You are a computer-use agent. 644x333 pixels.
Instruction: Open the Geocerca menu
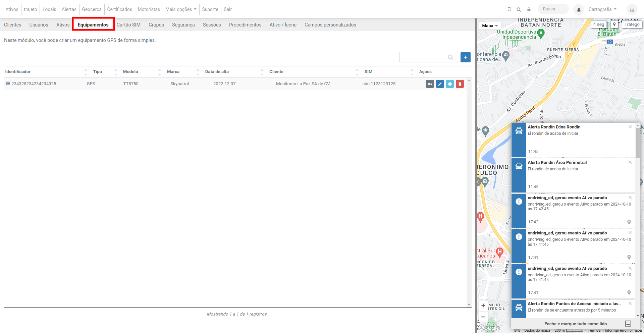point(92,9)
